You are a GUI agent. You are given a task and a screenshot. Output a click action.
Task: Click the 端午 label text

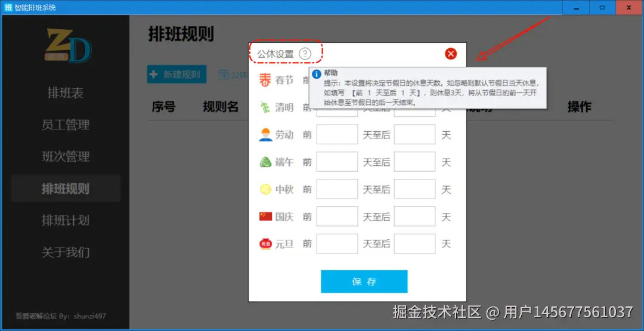[x=284, y=162]
